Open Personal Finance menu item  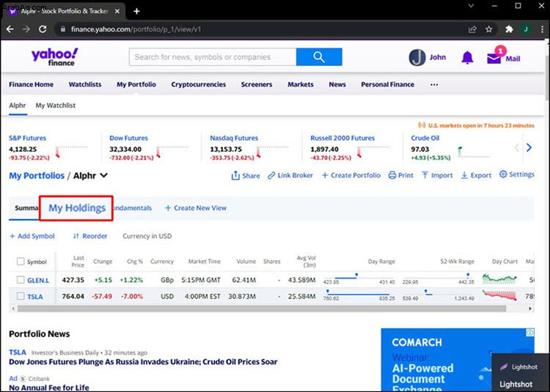click(x=388, y=84)
